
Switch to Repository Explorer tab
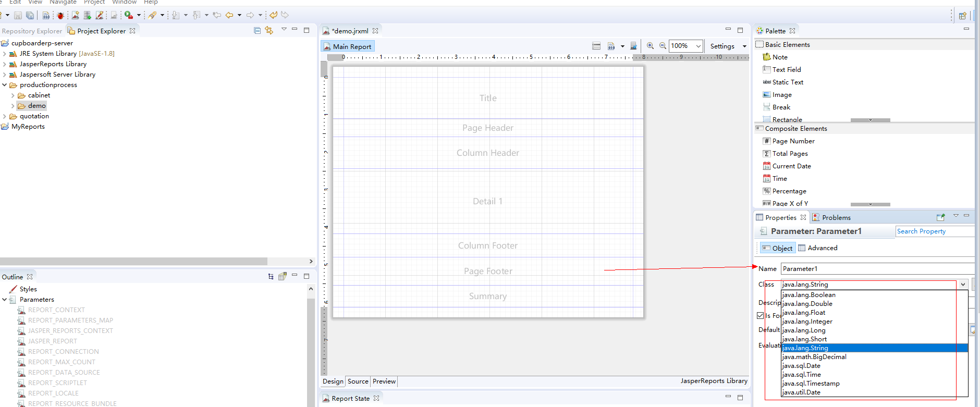click(x=32, y=31)
